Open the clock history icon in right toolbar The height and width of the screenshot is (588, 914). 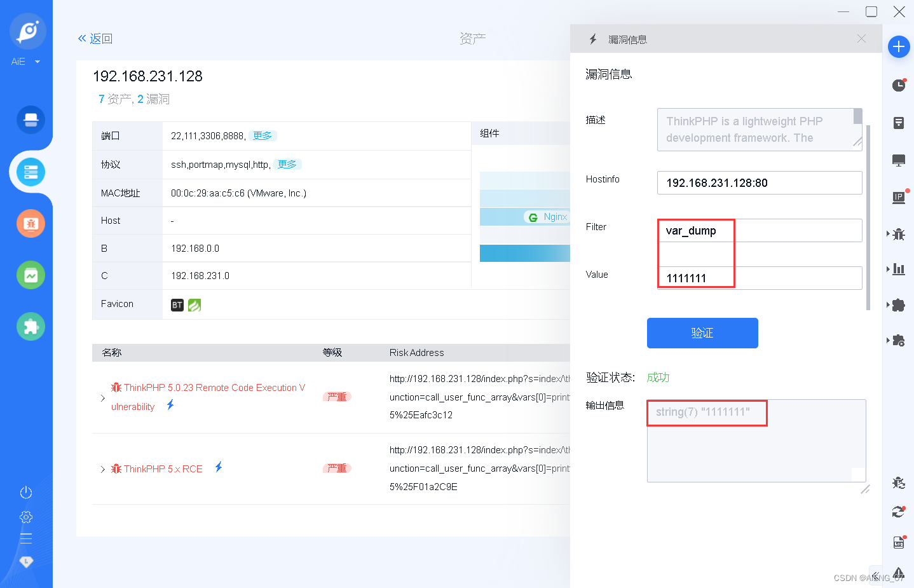coord(899,85)
